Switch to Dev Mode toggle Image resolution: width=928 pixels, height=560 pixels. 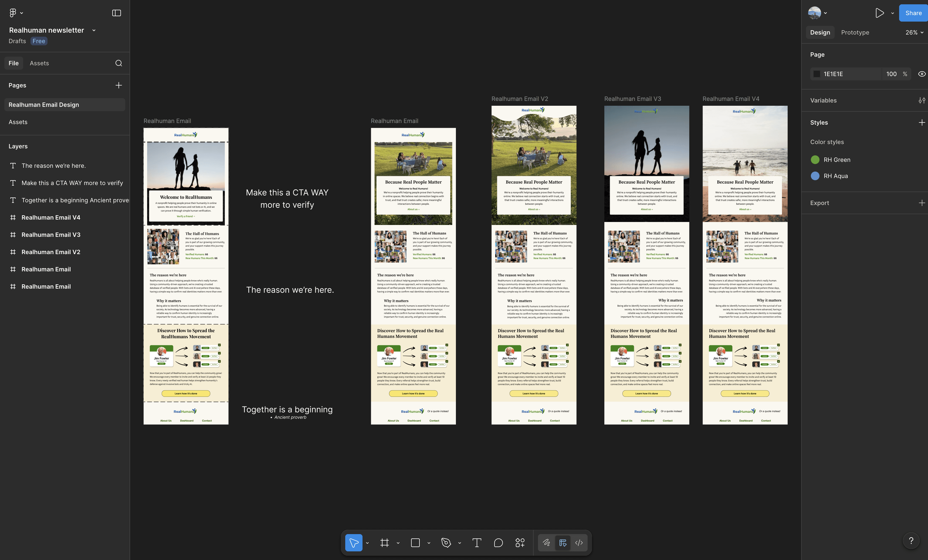point(579,543)
